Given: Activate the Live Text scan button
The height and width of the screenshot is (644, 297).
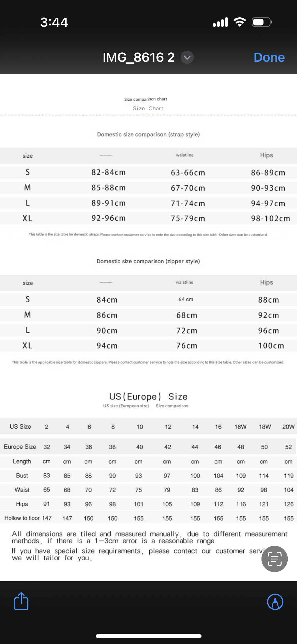Looking at the screenshot, I should click(274, 559).
